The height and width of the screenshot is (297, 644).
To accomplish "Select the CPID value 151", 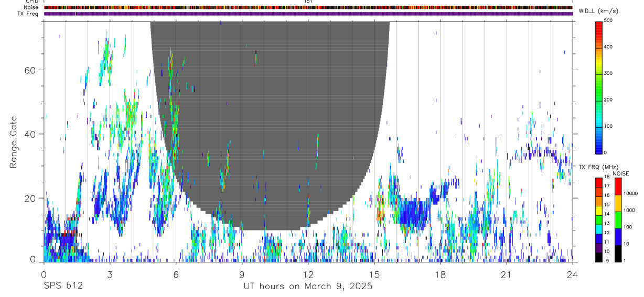I will pyautogui.click(x=308, y=2).
